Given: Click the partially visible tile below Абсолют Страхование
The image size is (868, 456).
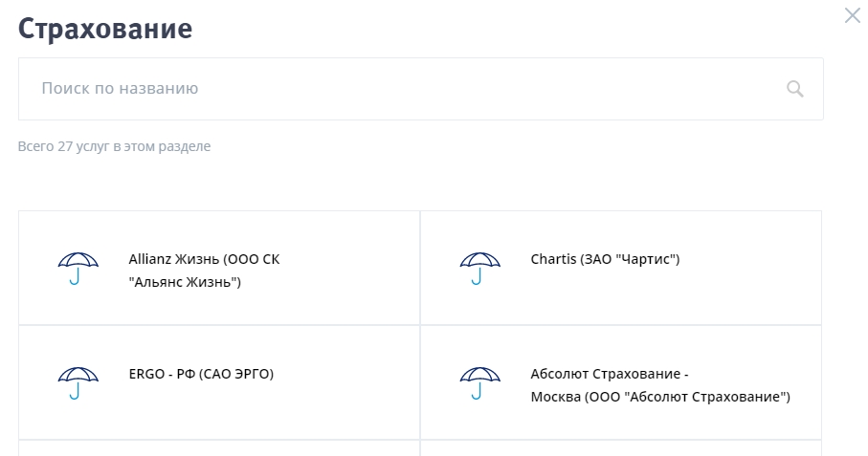Looking at the screenshot, I should (x=620, y=448).
